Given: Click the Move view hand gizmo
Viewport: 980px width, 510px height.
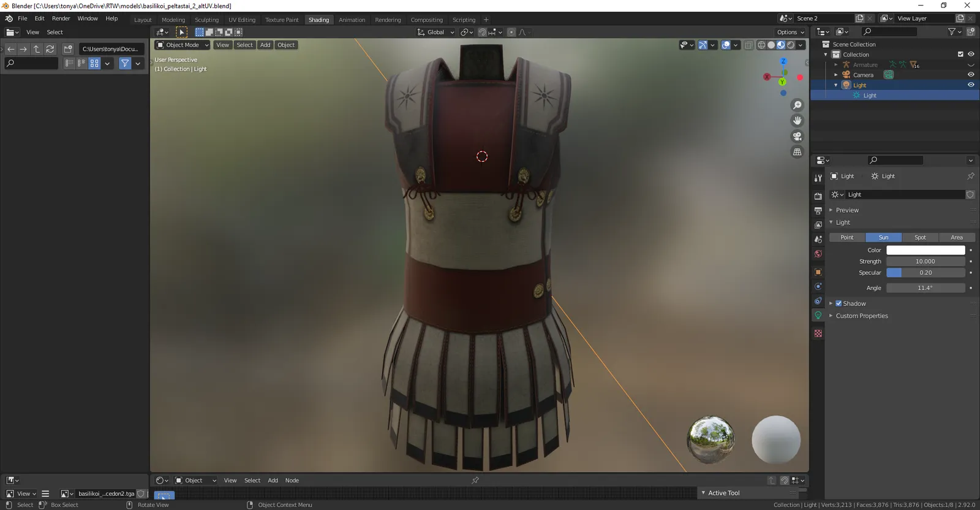Looking at the screenshot, I should (x=797, y=121).
